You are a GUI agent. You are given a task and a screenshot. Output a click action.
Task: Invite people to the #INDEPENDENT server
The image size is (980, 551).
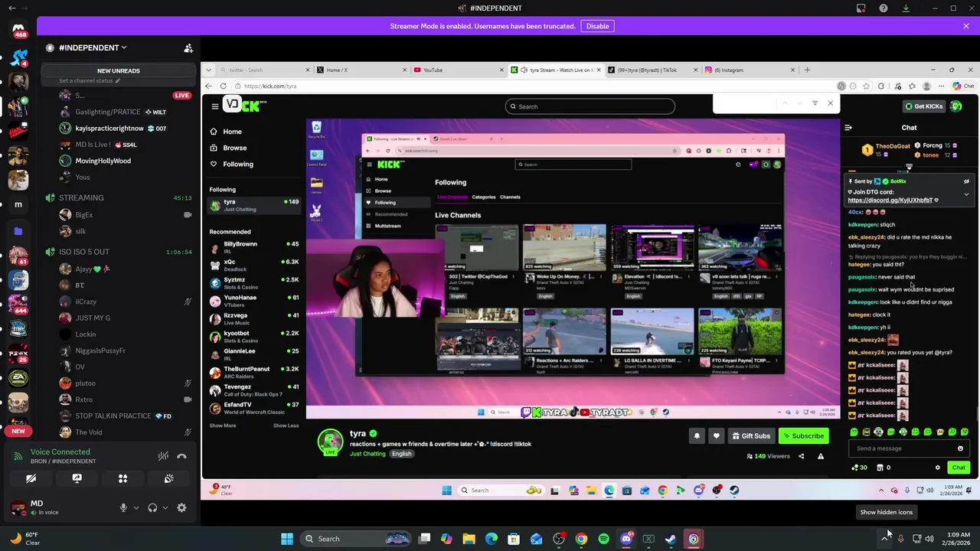point(188,48)
